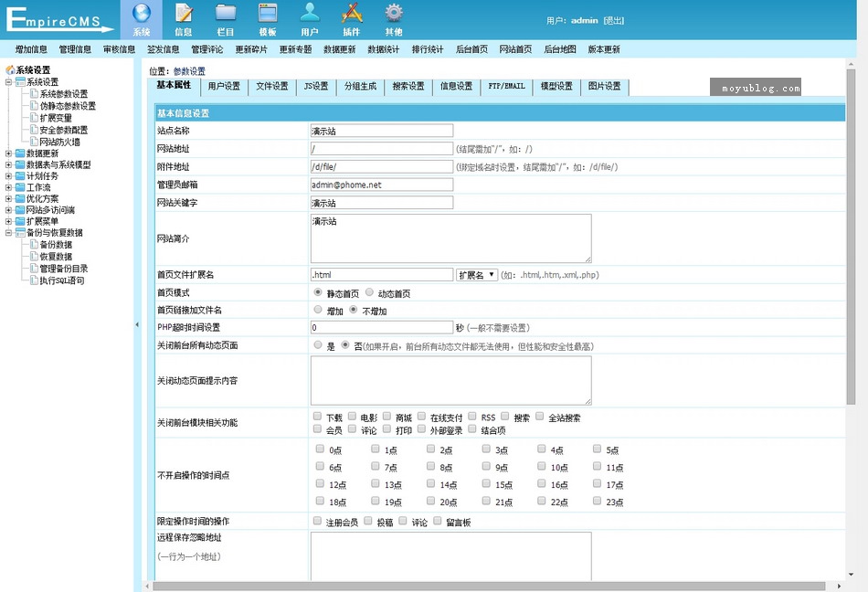Click the 系统设置 root home icon in sidebar
The width and height of the screenshot is (868, 592).
[10, 70]
